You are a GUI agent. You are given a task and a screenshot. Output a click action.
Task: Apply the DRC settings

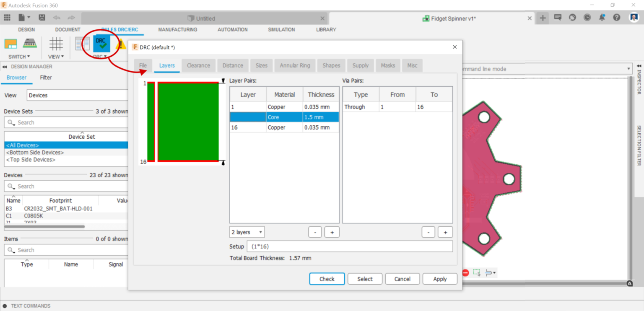440,279
